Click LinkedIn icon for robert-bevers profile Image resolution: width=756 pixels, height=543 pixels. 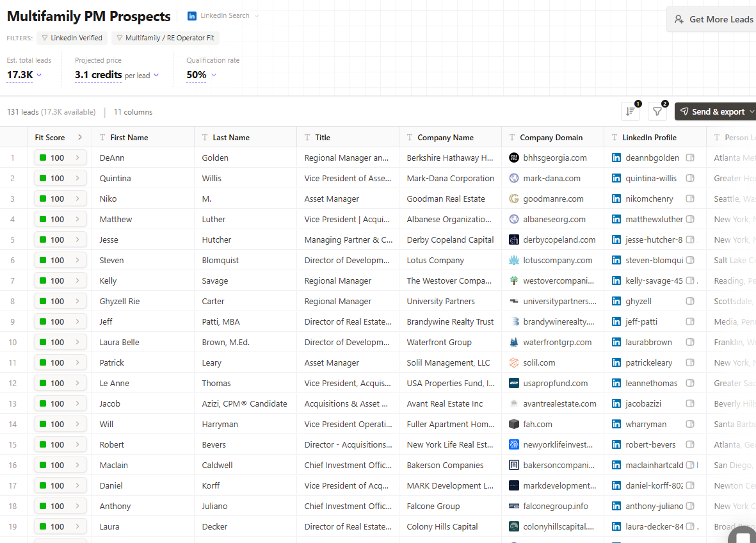[616, 444]
